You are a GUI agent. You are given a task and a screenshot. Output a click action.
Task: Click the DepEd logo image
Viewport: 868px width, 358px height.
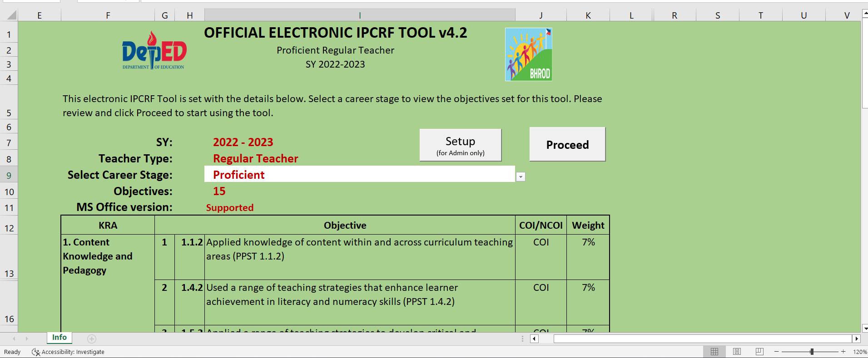pos(154,50)
